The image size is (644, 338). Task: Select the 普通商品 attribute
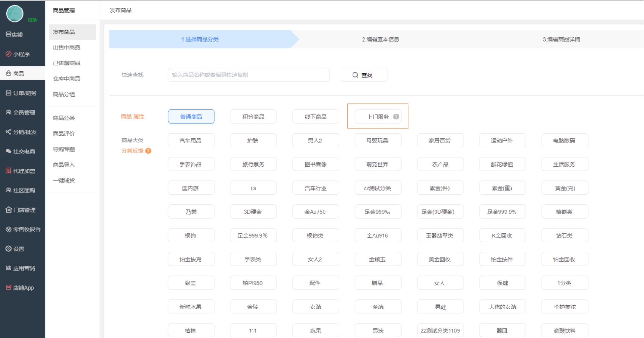pyautogui.click(x=191, y=117)
